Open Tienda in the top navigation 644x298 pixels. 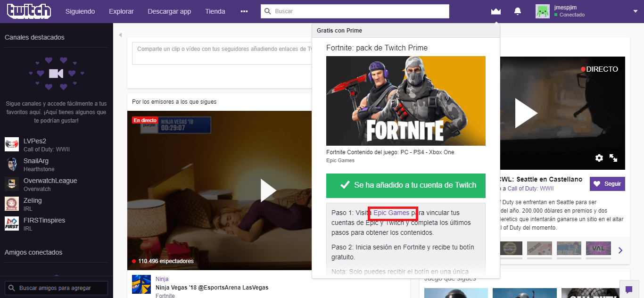[215, 11]
